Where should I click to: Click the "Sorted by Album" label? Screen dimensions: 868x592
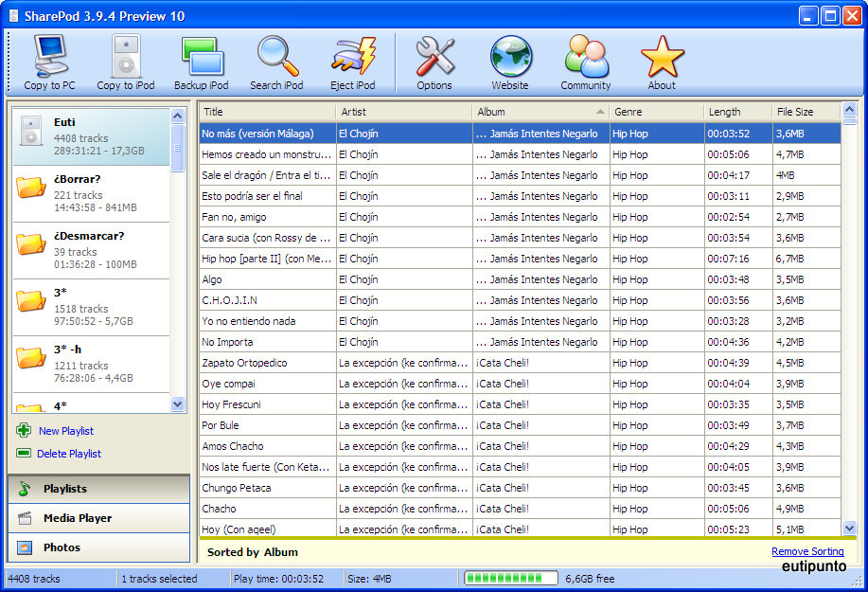(253, 552)
